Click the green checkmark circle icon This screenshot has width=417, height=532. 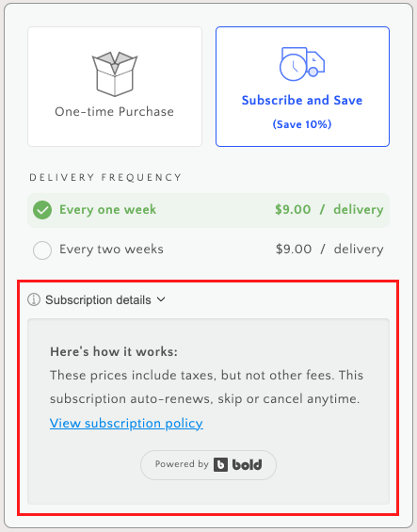coord(42,210)
